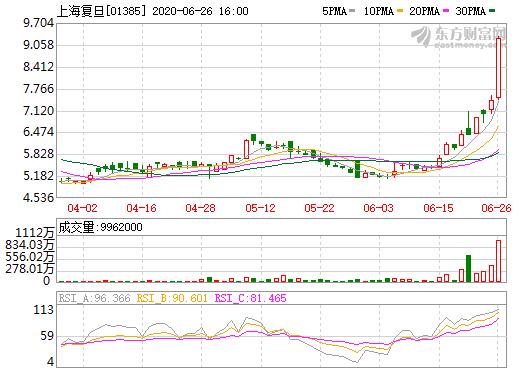520x376 pixels.
Task: Select the 04-16 date label
Action: [x=141, y=208]
